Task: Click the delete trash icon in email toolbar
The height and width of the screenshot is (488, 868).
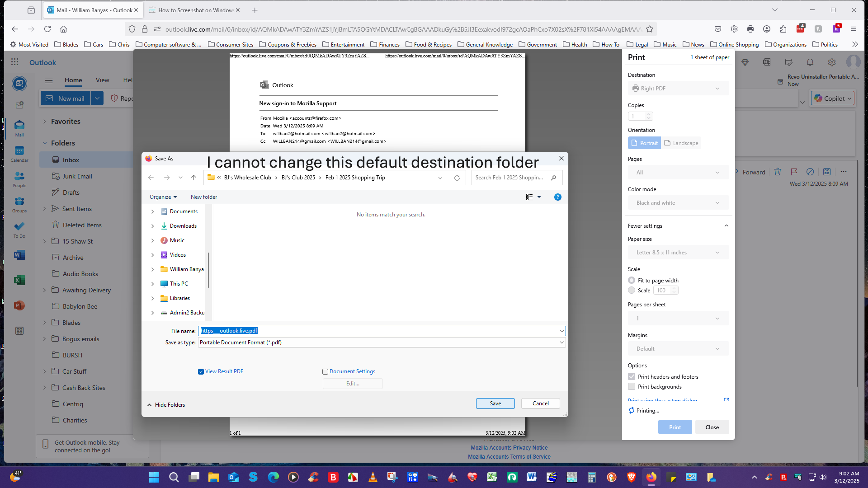Action: tap(778, 172)
